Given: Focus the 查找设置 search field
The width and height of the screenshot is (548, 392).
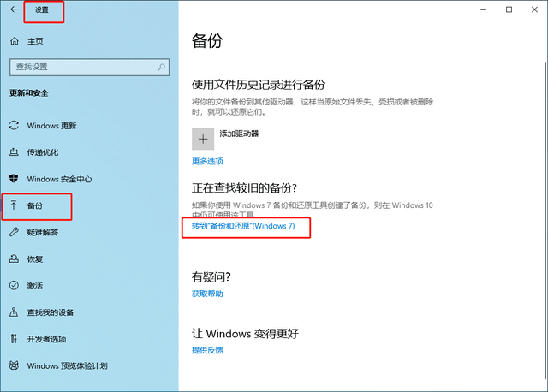Looking at the screenshot, I should (x=89, y=67).
